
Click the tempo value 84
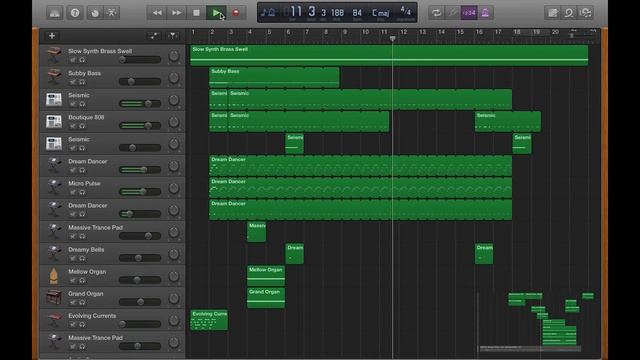coord(357,13)
